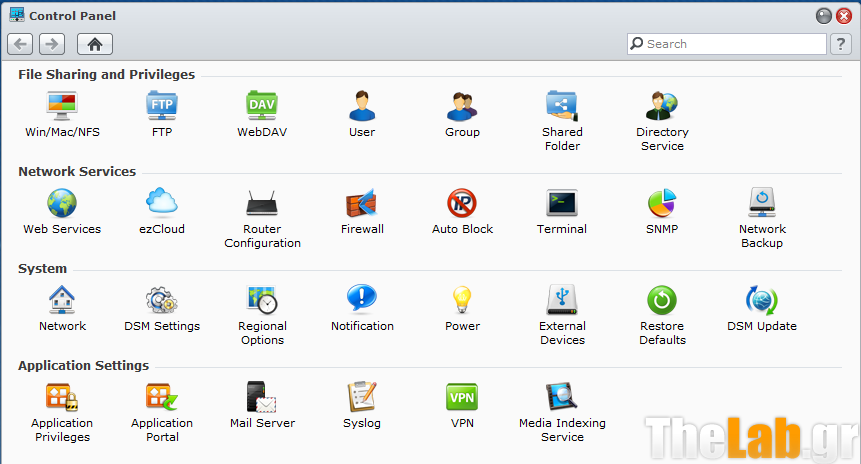Return to Control Panel home
861x464 pixels.
95,44
